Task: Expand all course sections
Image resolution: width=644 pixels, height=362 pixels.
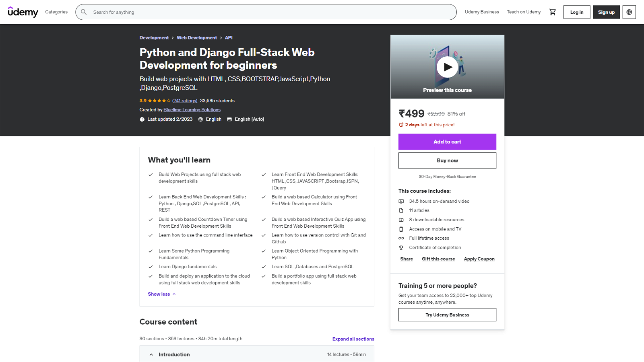Action: pos(353,339)
